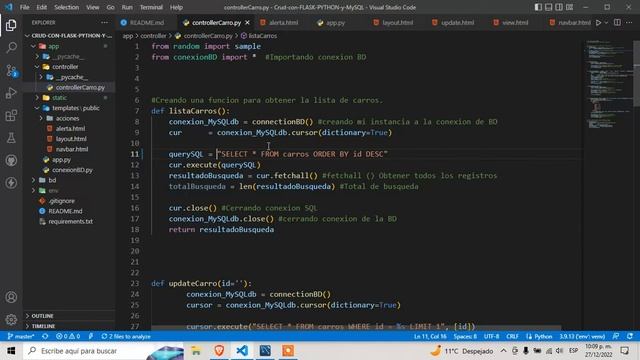Open the Extensions view
Image resolution: width=640 pixels, height=360 pixels.
11,116
